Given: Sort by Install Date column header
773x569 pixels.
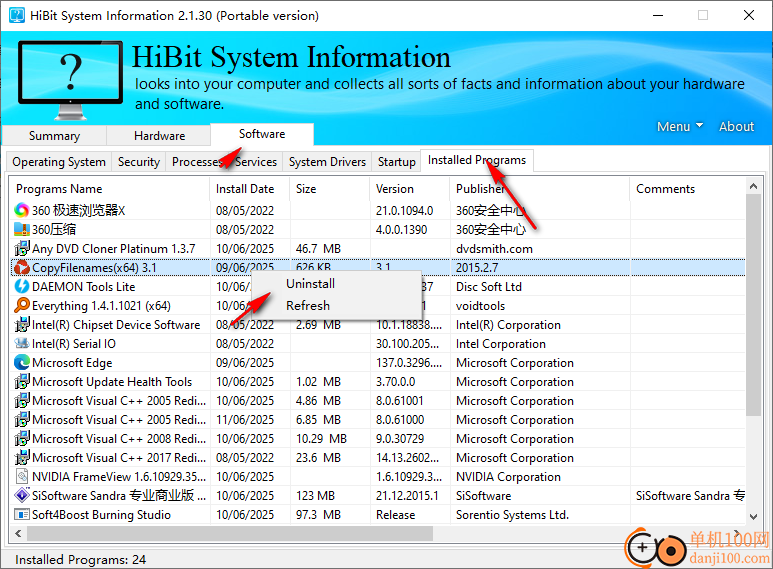Looking at the screenshot, I should pyautogui.click(x=250, y=189).
